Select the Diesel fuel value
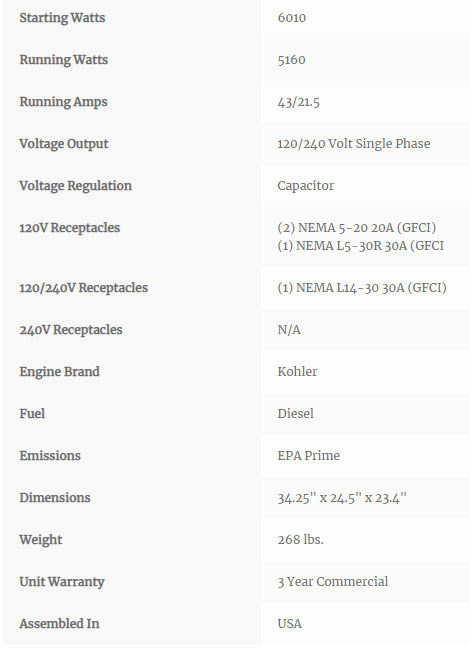Screen dimensions: 470x652 tap(295, 413)
